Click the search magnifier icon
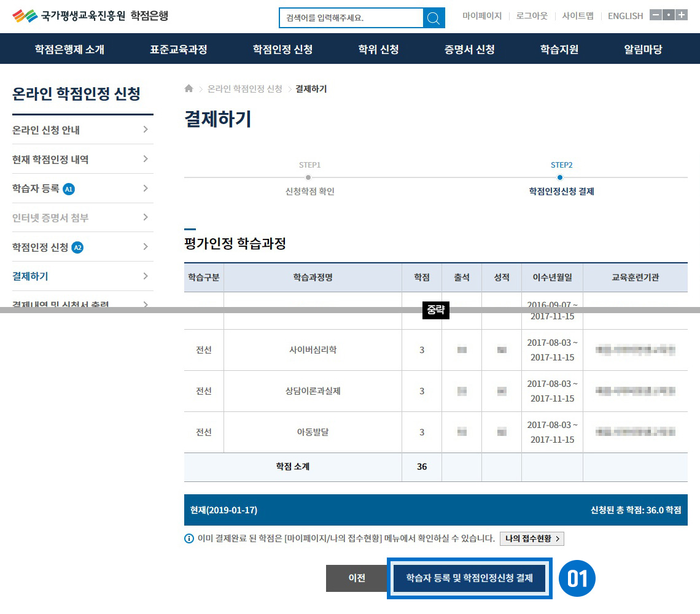 tap(434, 18)
